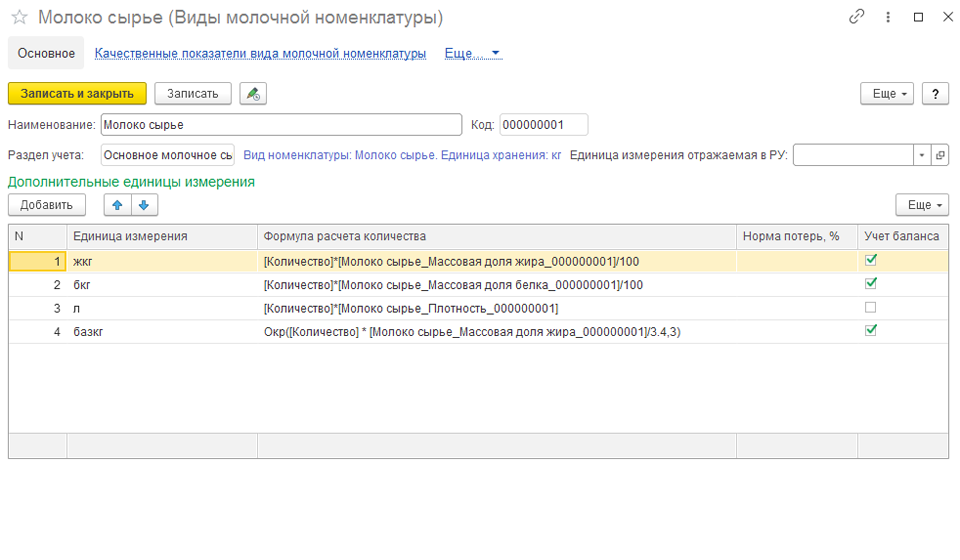
Task: Click the Код input field
Action: [544, 125]
